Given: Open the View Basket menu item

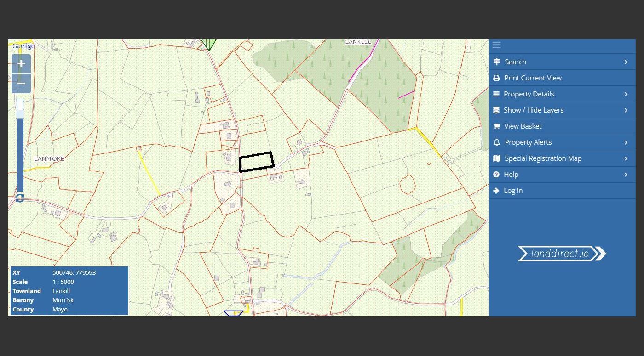Looking at the screenshot, I should (x=523, y=126).
